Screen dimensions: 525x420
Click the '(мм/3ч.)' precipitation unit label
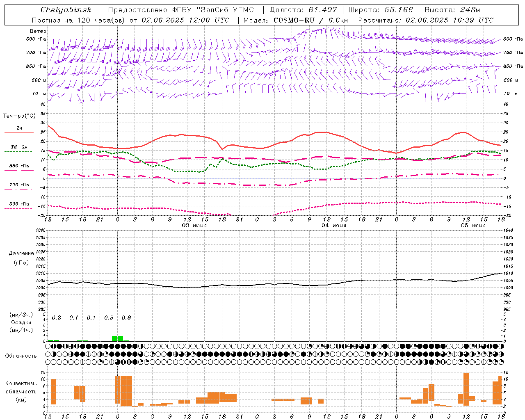click(21, 315)
